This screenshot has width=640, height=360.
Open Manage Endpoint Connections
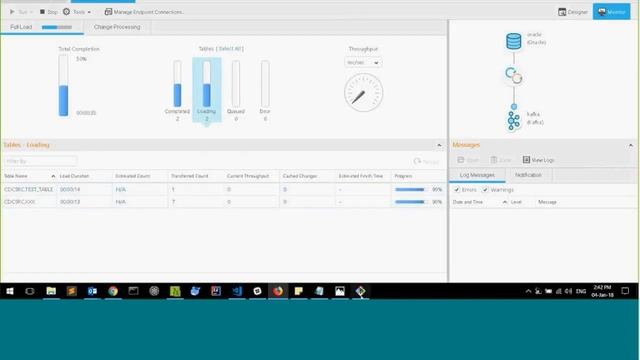144,12
